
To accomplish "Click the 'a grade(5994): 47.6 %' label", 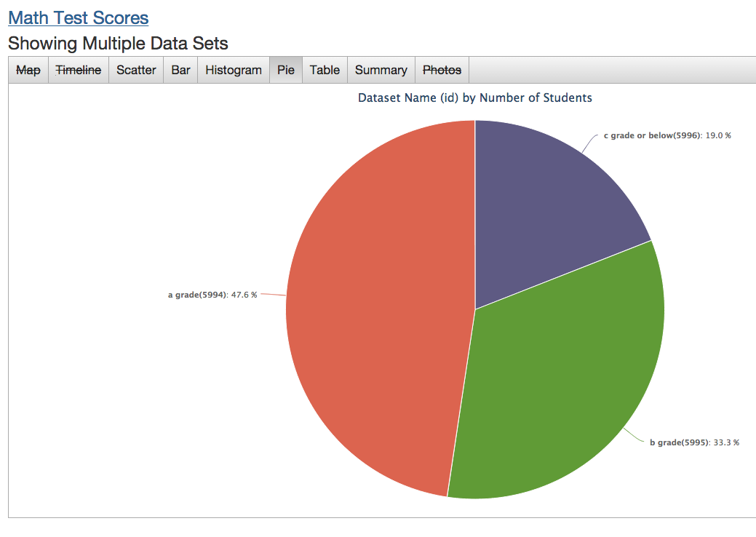I will click(212, 295).
